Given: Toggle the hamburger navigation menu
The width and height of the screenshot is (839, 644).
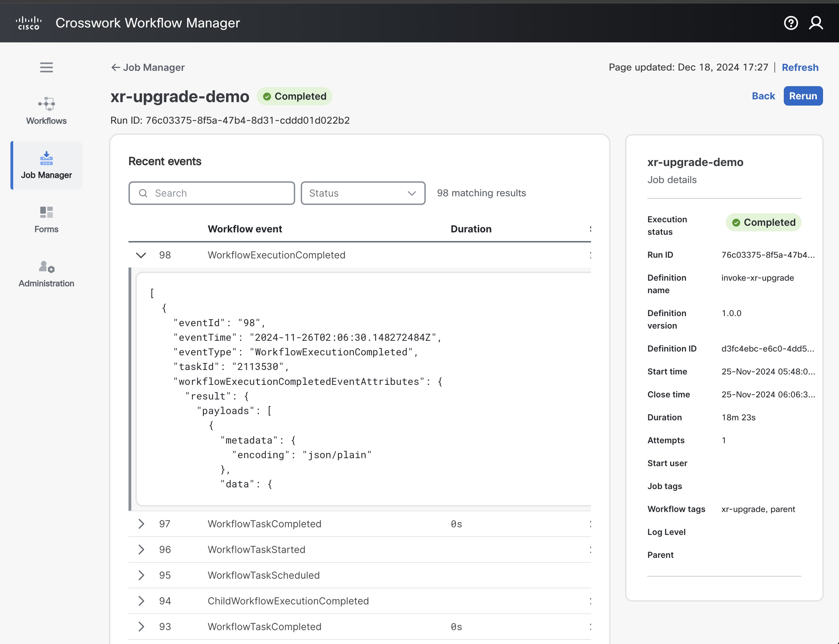Looking at the screenshot, I should pyautogui.click(x=47, y=67).
